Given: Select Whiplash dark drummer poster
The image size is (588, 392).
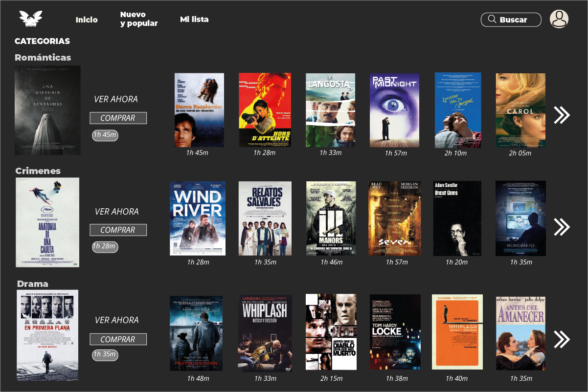Looking at the screenshot, I should (x=265, y=333).
